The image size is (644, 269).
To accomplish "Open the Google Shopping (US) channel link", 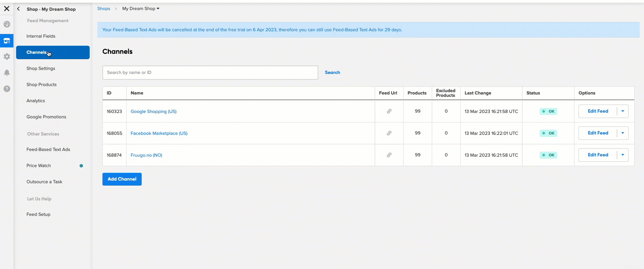I will [153, 112].
